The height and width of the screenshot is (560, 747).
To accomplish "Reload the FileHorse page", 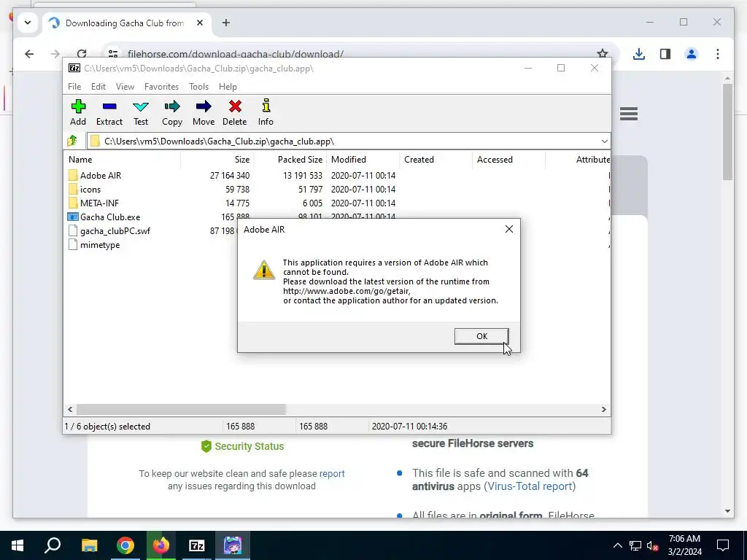I will (82, 54).
